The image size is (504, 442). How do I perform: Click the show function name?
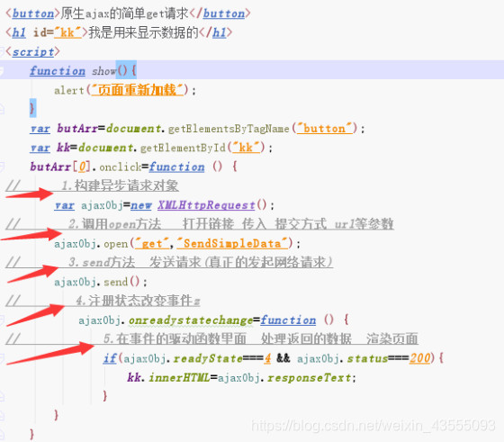tap(103, 71)
